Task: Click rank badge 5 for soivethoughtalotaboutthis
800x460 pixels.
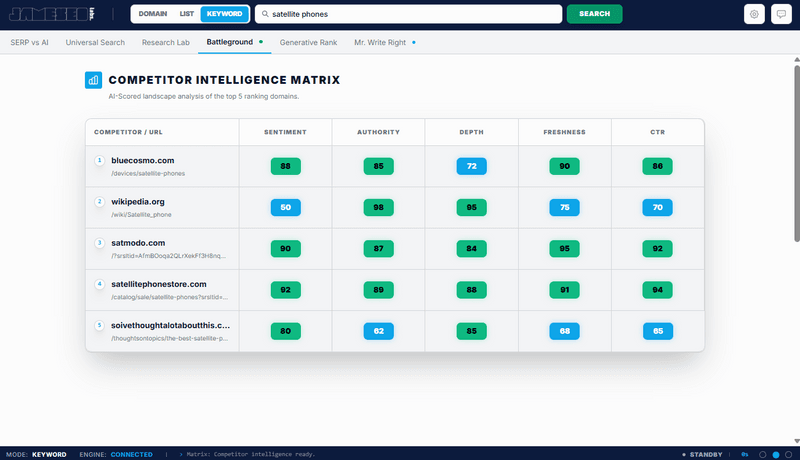Action: pos(99,325)
